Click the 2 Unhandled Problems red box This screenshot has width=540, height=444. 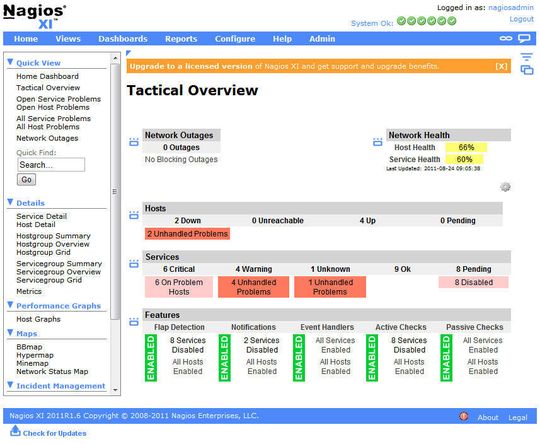point(187,234)
